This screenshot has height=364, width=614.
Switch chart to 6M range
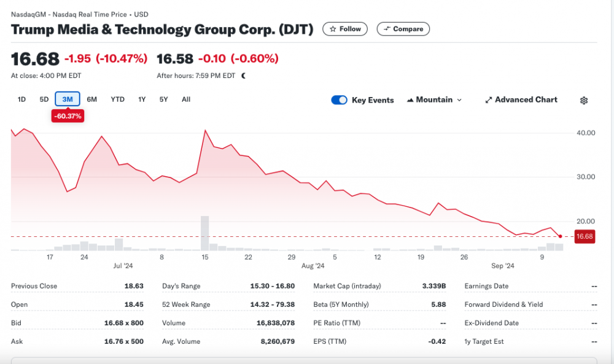coord(91,99)
